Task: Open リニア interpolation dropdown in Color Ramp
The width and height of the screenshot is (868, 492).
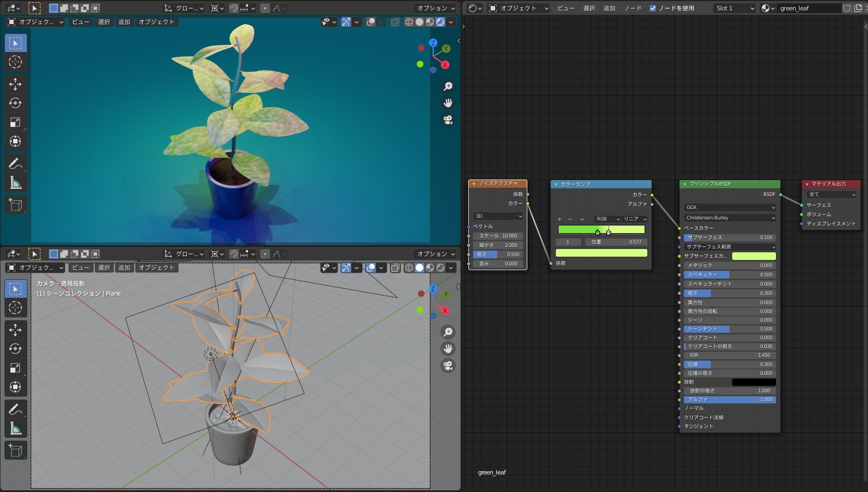Action: point(635,219)
